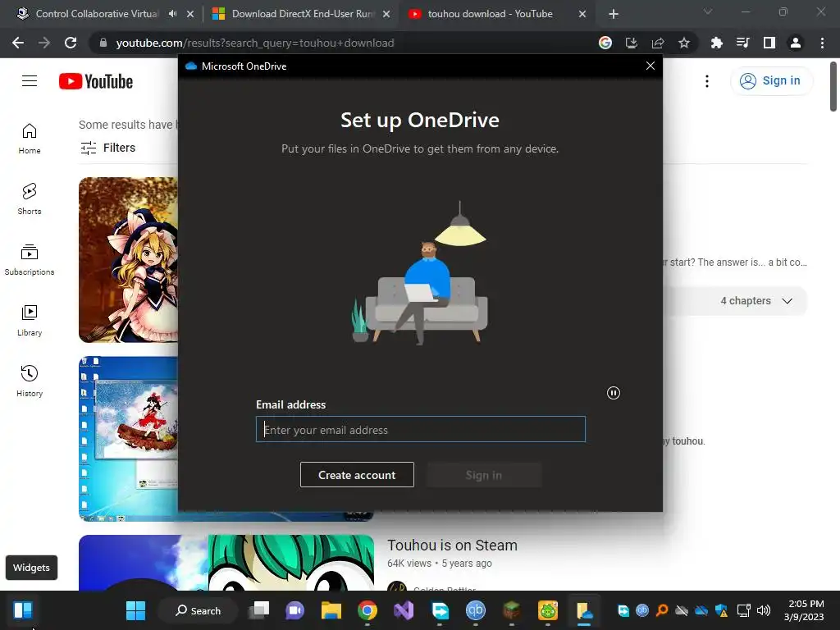Screen dimensions: 840x630
Task: Close the Download DirectX tab
Action: coord(386,14)
